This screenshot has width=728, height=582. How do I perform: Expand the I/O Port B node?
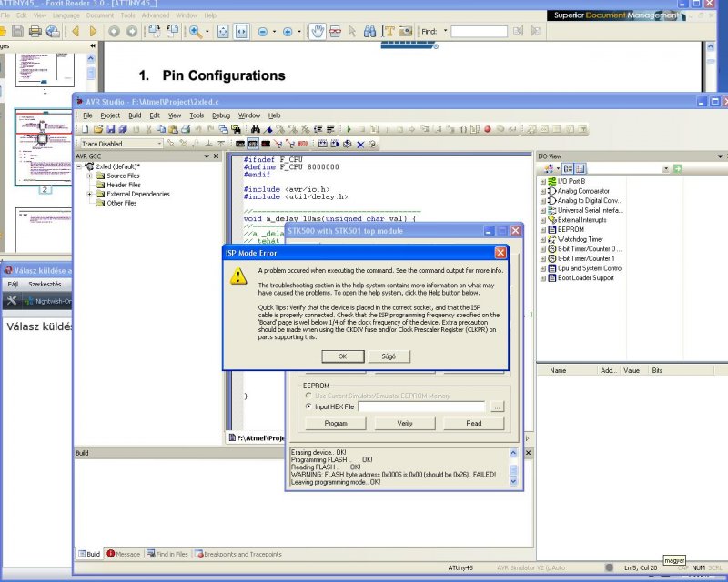(542, 182)
